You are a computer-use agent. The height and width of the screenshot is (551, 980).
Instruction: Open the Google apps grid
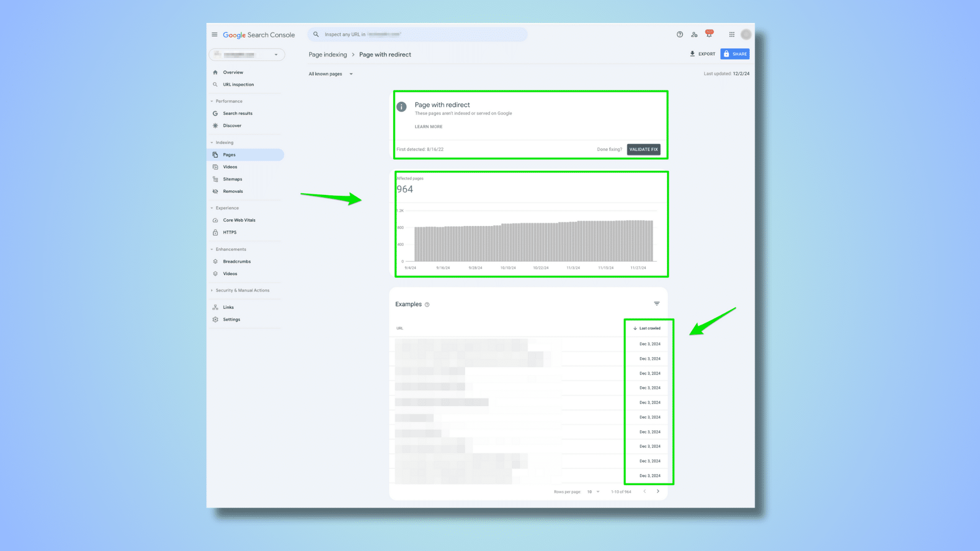coord(731,34)
